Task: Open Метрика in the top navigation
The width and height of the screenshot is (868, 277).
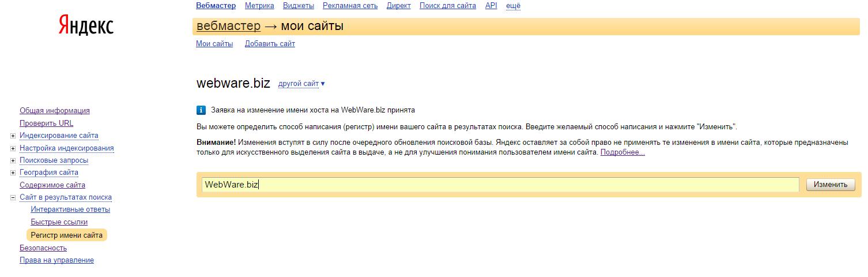Action: (259, 6)
